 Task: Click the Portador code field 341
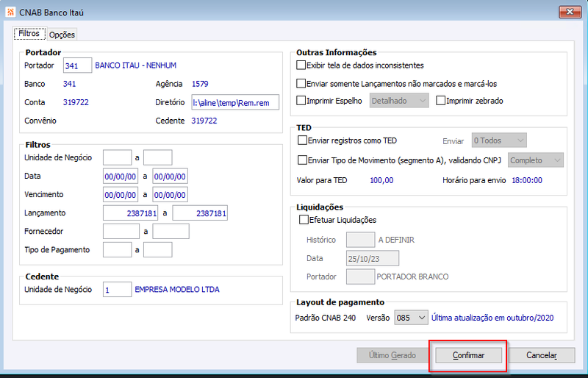tap(78, 65)
